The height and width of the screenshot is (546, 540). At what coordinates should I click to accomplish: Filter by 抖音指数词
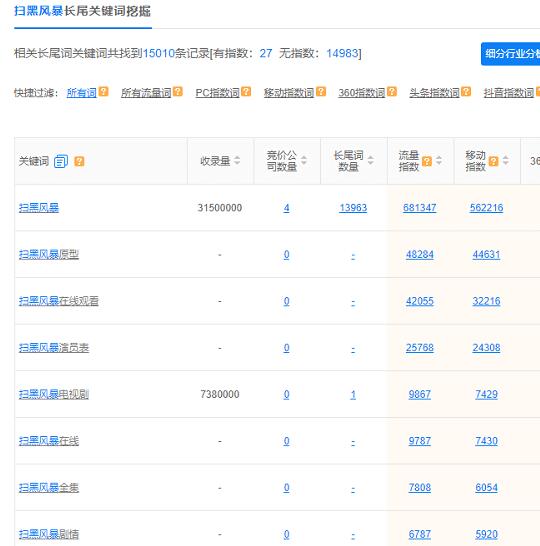[x=509, y=93]
